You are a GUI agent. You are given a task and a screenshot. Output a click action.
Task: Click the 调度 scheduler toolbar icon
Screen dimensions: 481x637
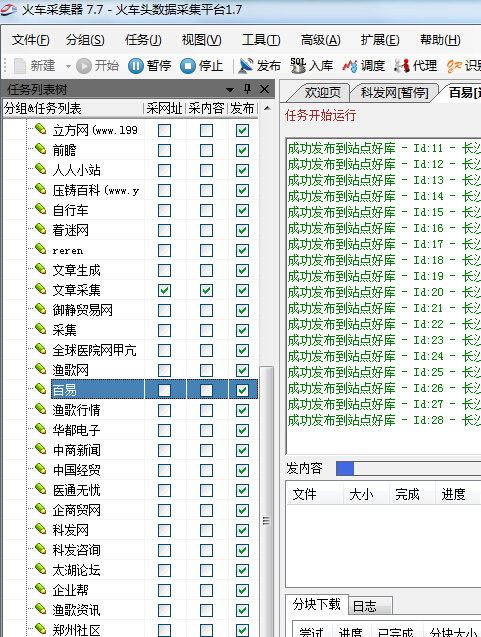(x=350, y=66)
